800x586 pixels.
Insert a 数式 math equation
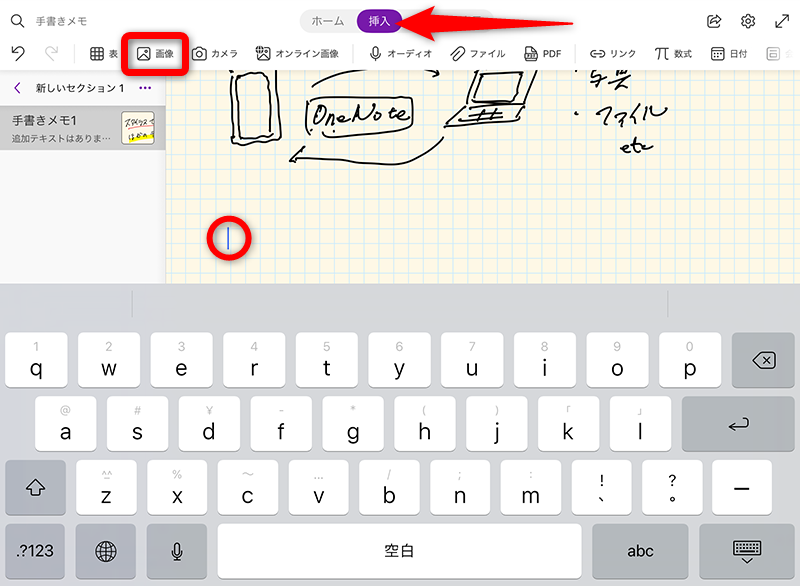pos(673,53)
